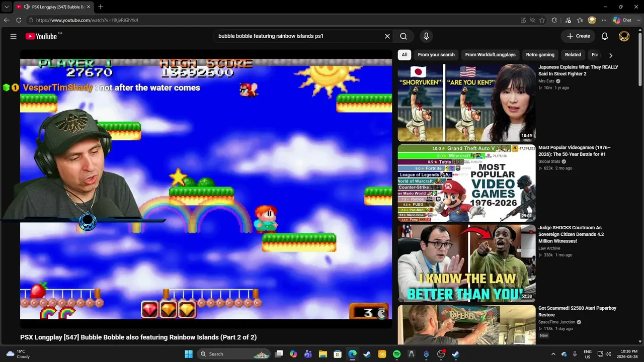
Task: Expand the Copilot Chat dropdown arrow
Action: click(x=638, y=20)
